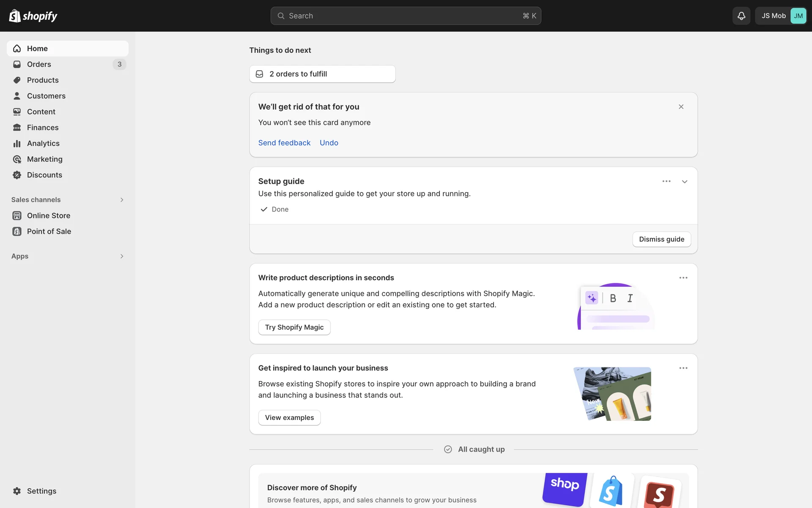Expand the Sales channels section arrow
The width and height of the screenshot is (812, 508).
pyautogui.click(x=122, y=200)
